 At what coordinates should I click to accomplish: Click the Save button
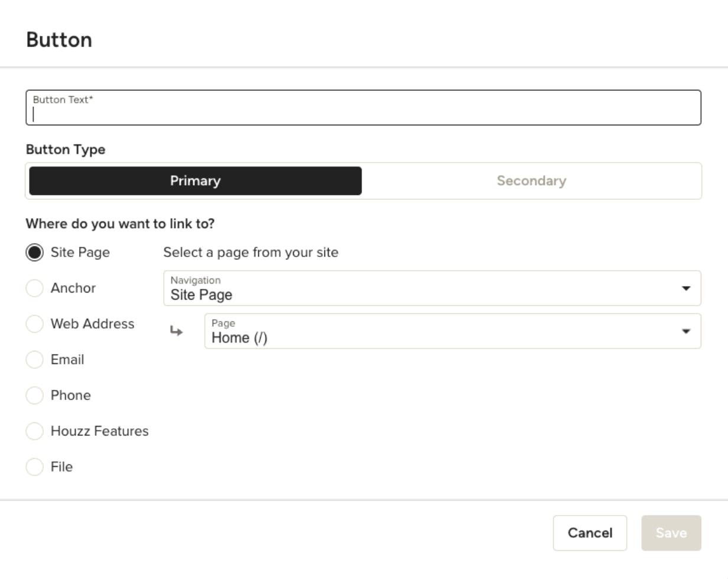(671, 533)
